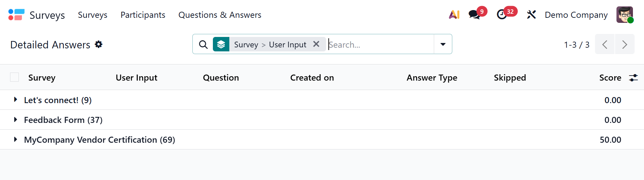Click the group-by layers icon in search
Viewport: 644px width, 180px height.
(x=221, y=44)
